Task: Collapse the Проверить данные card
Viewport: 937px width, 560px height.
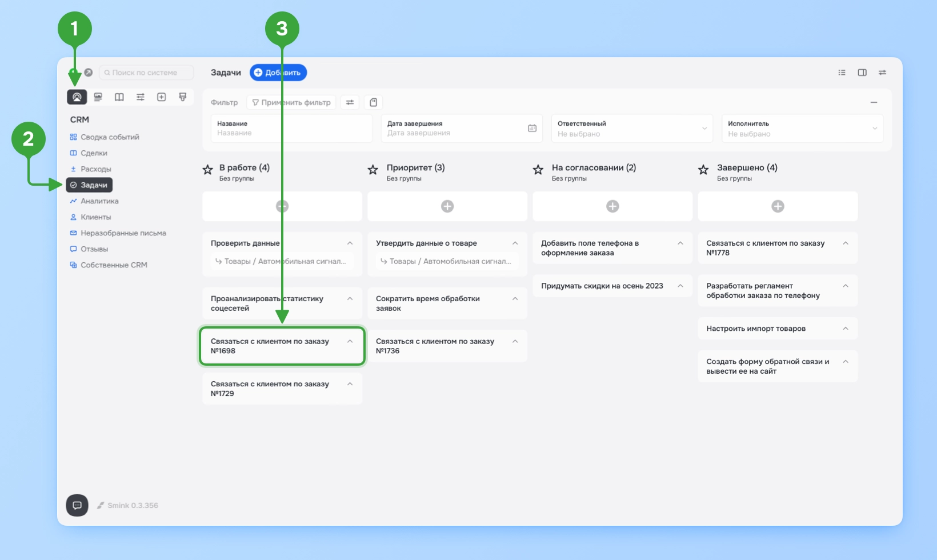Action: pyautogui.click(x=350, y=243)
